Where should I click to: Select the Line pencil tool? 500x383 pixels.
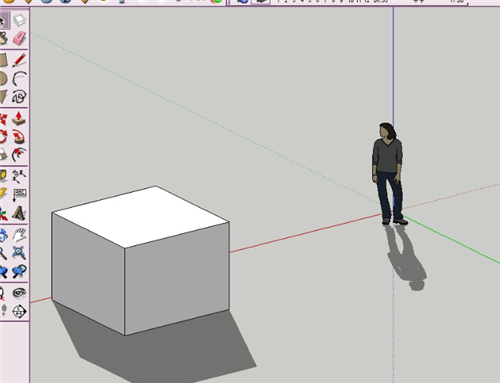tap(19, 60)
